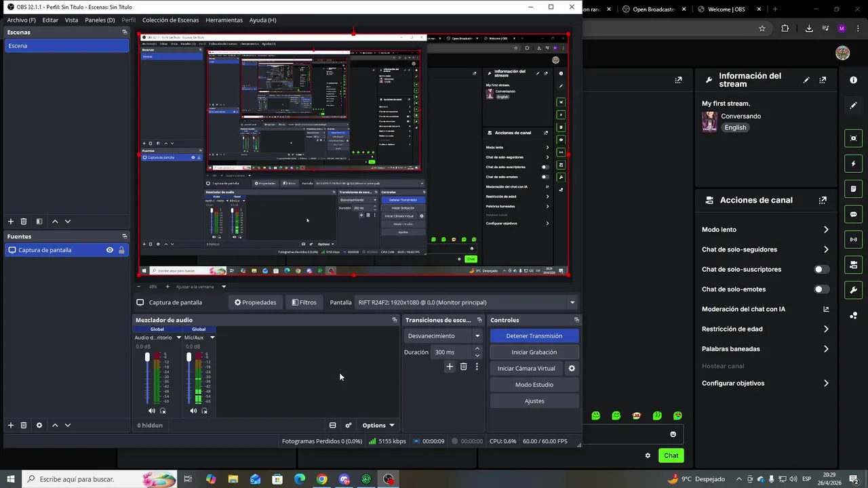
Task: Open transition properties three-dot menu
Action: (x=477, y=367)
